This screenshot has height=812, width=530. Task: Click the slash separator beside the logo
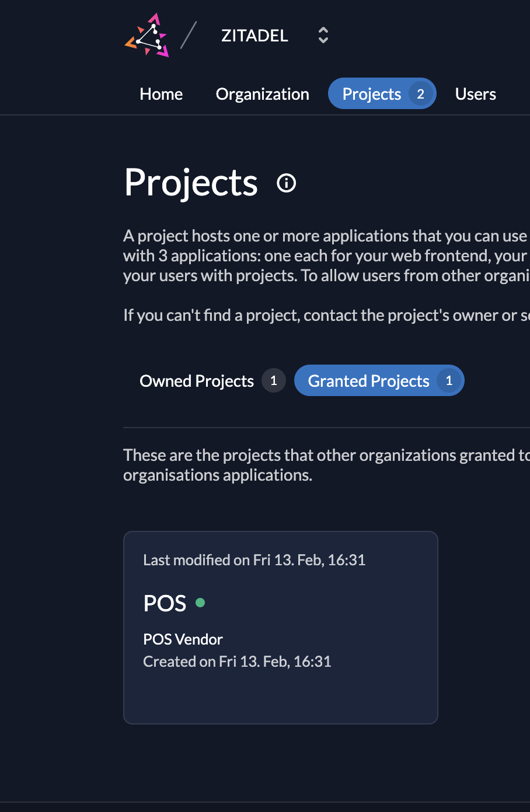click(189, 36)
